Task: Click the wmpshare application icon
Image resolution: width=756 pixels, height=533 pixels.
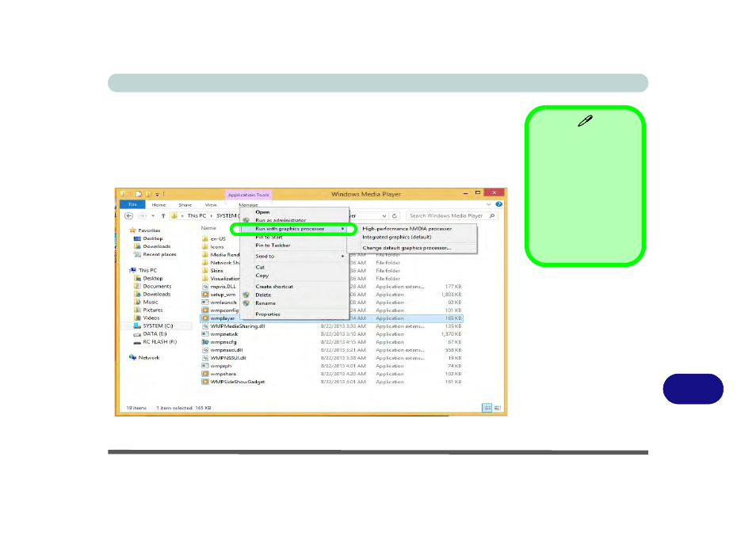Action: coord(205,374)
